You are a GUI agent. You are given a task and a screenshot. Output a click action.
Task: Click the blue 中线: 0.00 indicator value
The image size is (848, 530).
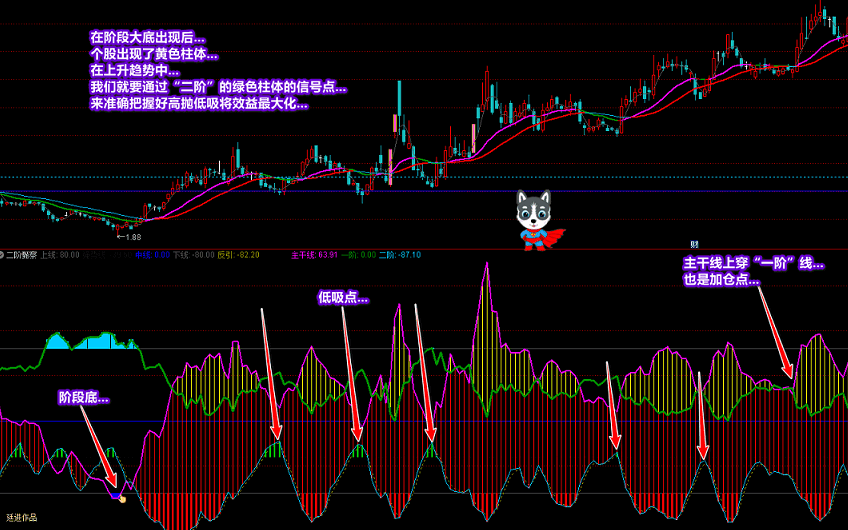pos(153,255)
